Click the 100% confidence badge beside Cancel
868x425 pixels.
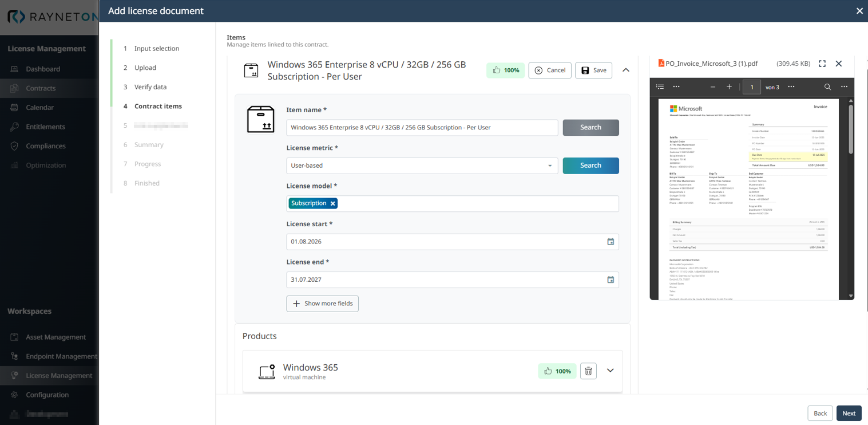505,70
